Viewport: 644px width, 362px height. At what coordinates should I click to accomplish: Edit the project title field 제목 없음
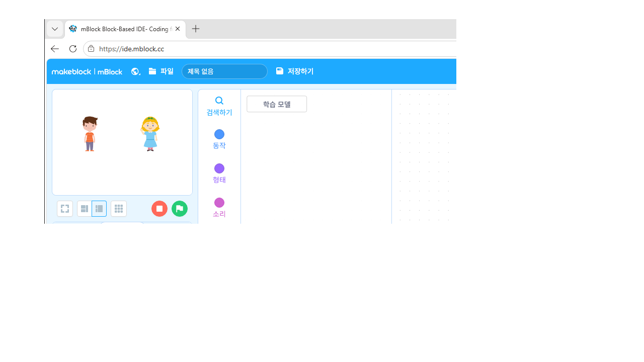(x=224, y=71)
